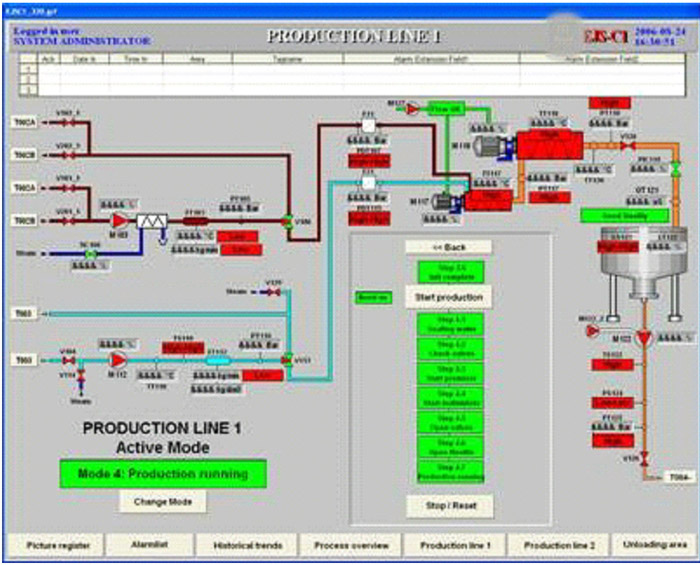Click the T001A tank label
This screenshot has height=565, width=700.
pos(24,188)
